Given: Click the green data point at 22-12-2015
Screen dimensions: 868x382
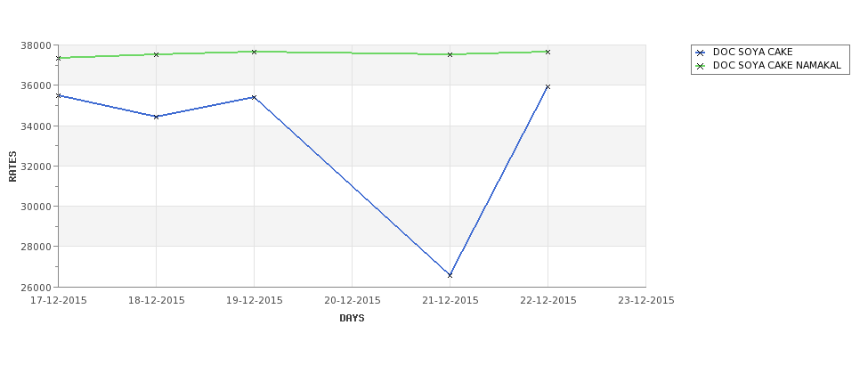Looking at the screenshot, I should pyautogui.click(x=548, y=52).
